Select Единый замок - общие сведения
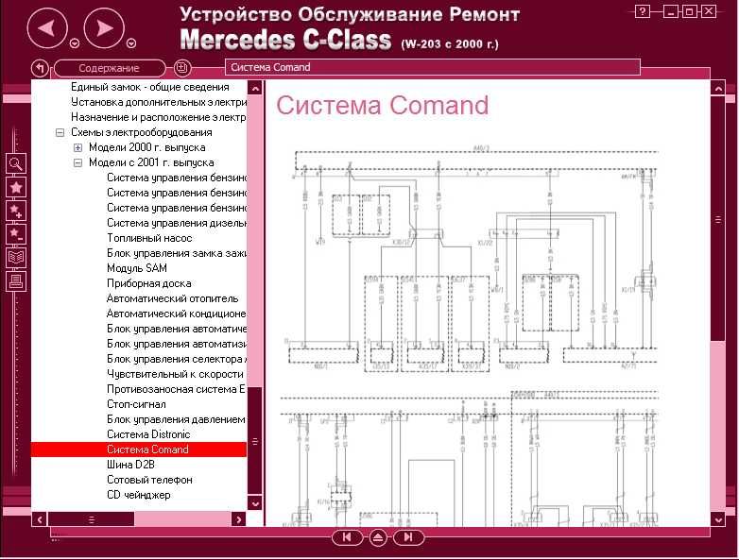 (150, 87)
